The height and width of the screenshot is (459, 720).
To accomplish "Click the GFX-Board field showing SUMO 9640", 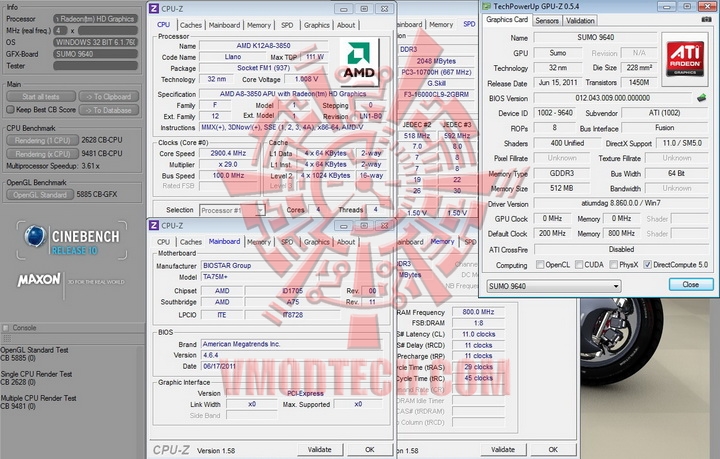I will [x=96, y=54].
